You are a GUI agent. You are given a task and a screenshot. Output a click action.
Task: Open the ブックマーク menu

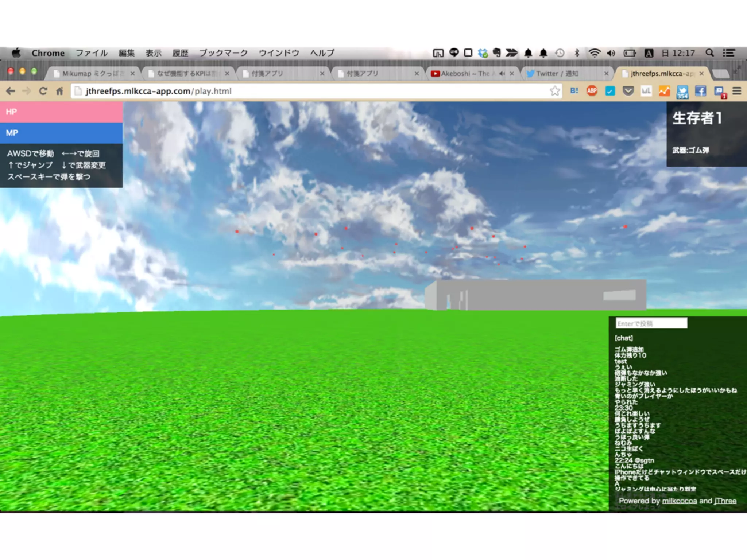point(223,53)
